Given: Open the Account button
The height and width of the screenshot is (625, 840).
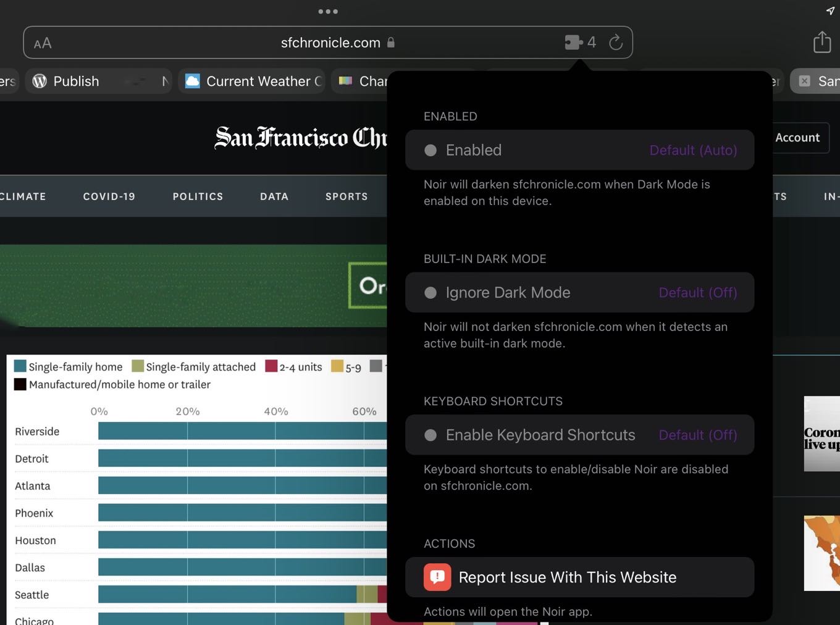Looking at the screenshot, I should (797, 138).
